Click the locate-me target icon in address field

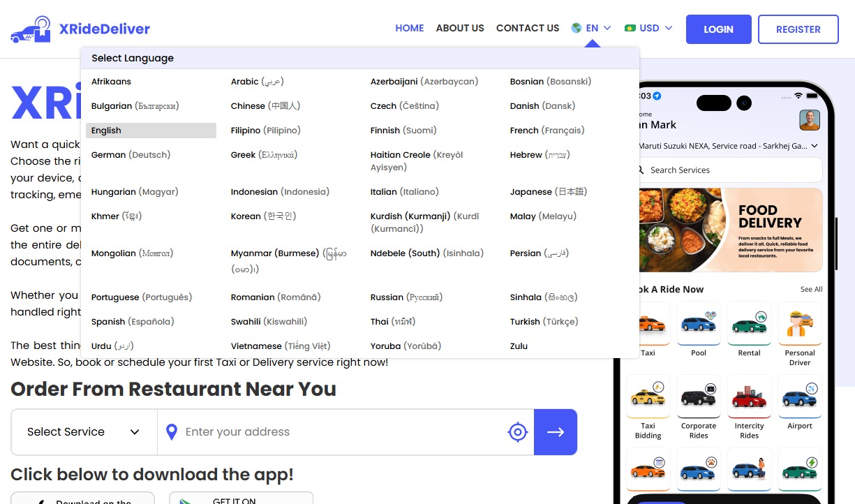coord(517,432)
